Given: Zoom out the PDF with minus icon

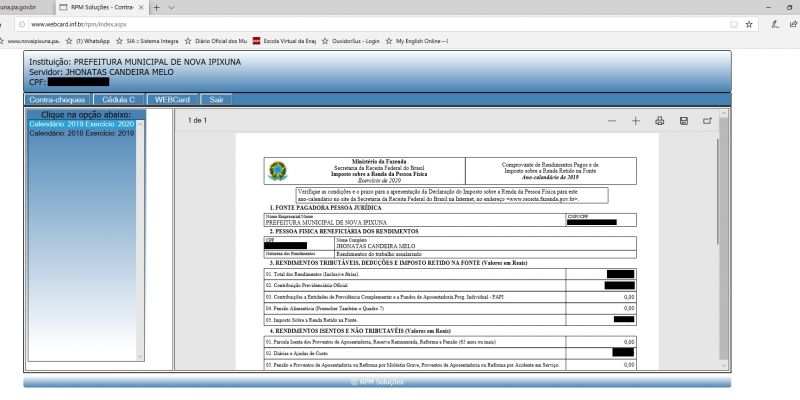Looking at the screenshot, I should (612, 121).
